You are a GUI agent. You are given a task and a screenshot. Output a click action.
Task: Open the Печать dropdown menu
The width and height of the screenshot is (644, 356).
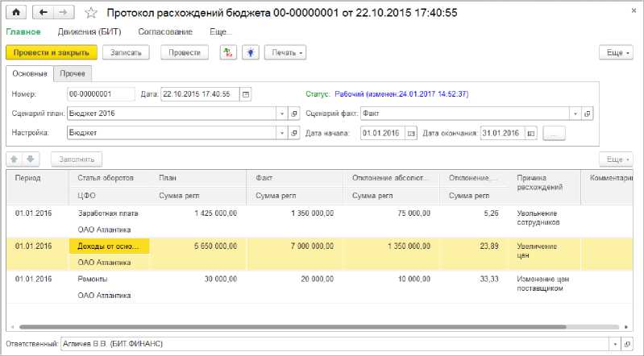[285, 52]
